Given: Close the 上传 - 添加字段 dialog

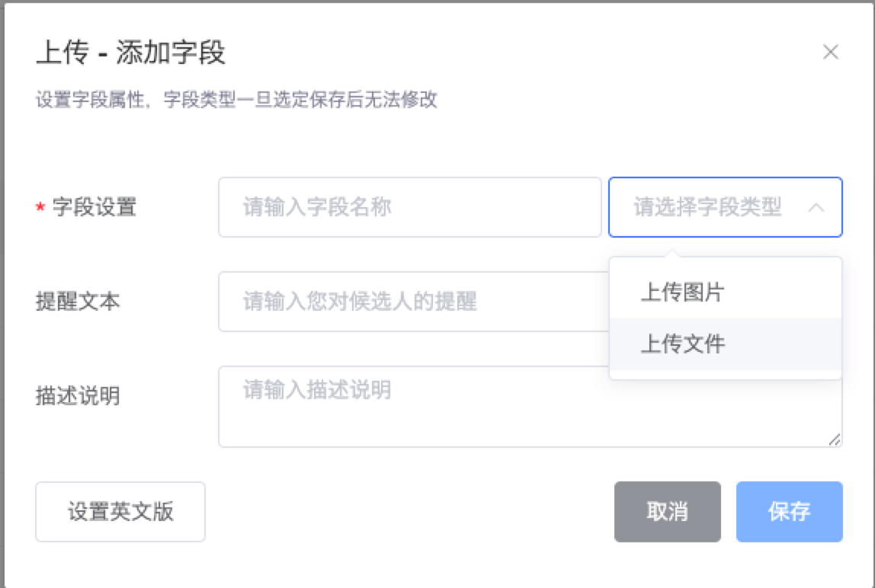Looking at the screenshot, I should [830, 53].
